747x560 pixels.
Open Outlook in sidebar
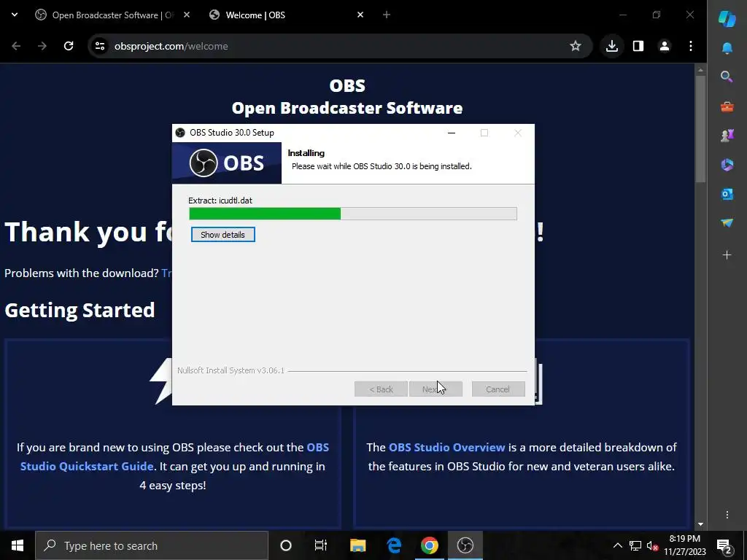[727, 194]
